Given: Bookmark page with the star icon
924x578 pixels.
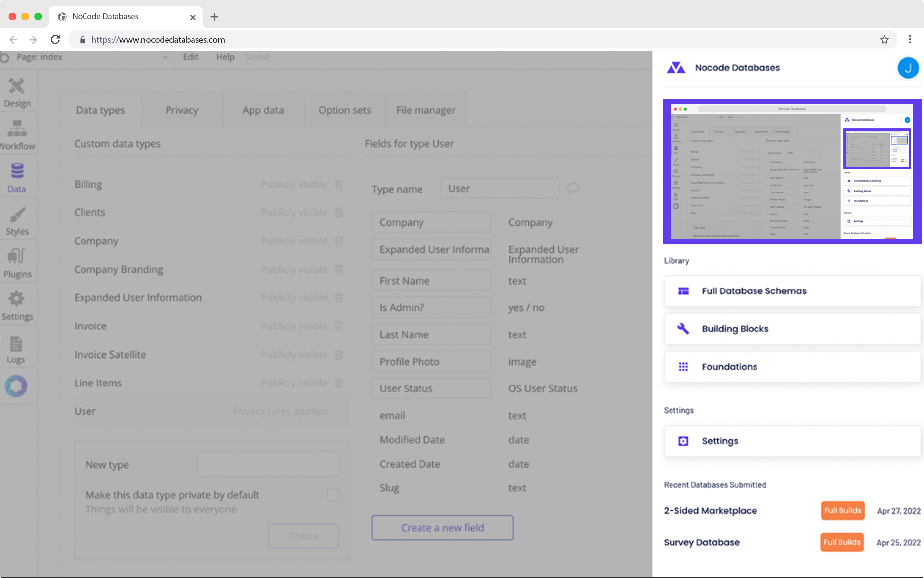Looking at the screenshot, I should (x=884, y=40).
